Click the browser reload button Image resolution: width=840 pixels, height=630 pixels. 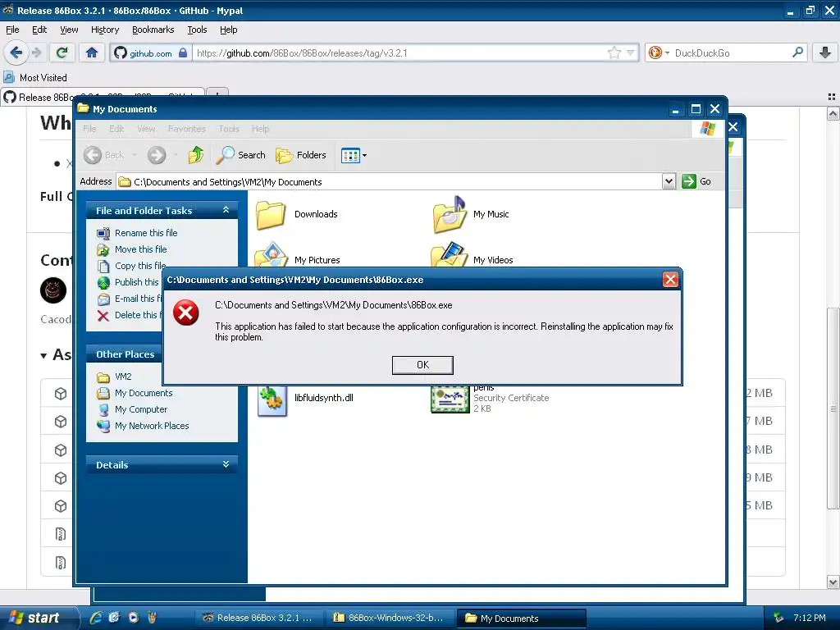[62, 52]
